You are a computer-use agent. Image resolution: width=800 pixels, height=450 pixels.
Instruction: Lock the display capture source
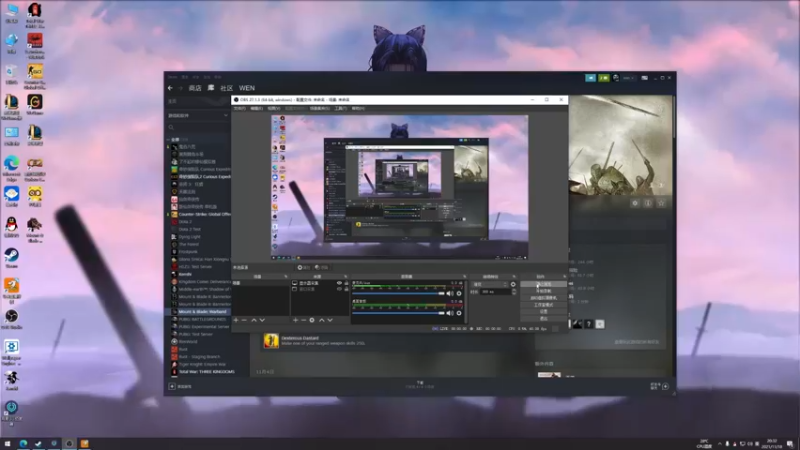coord(346,283)
